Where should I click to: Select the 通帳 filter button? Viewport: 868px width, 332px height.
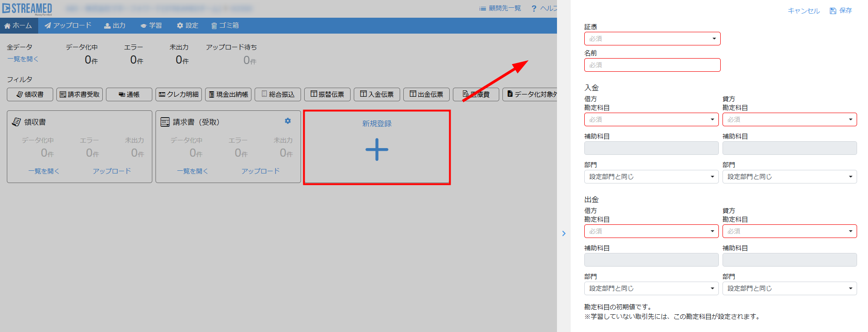[129, 94]
